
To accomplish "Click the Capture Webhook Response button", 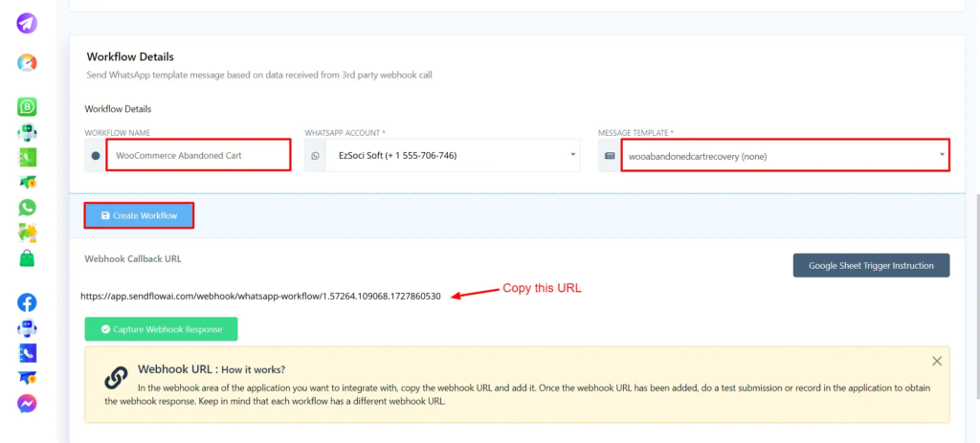I will [161, 329].
